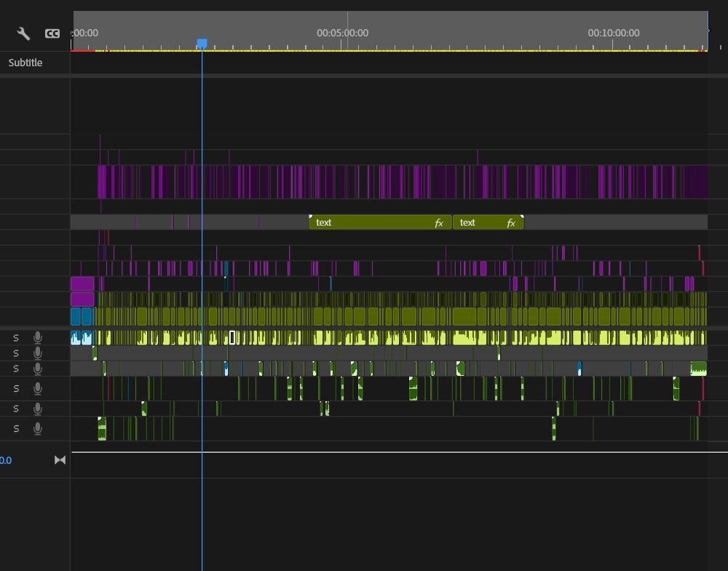Click the 0.0 gain value field
The width and height of the screenshot is (728, 571).
coord(6,460)
